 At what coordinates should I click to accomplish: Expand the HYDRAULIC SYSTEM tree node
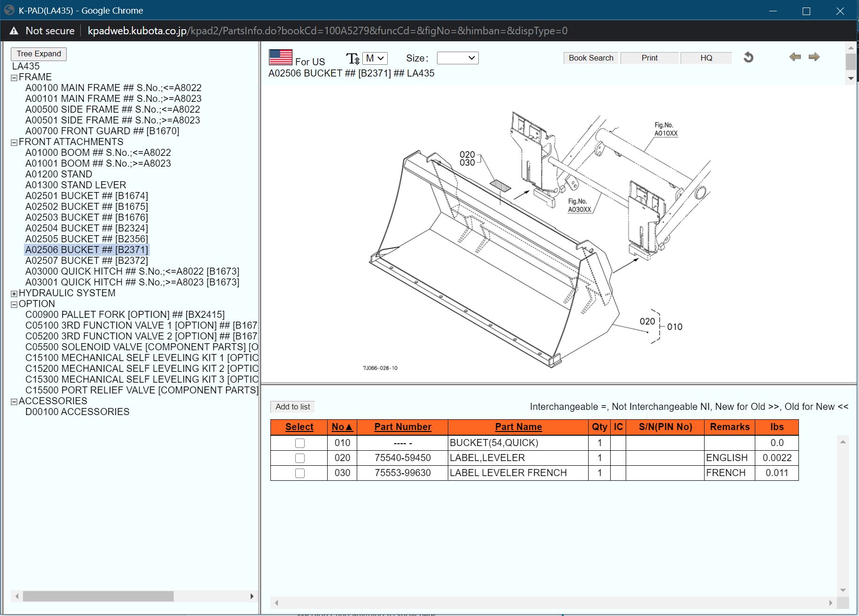click(14, 294)
